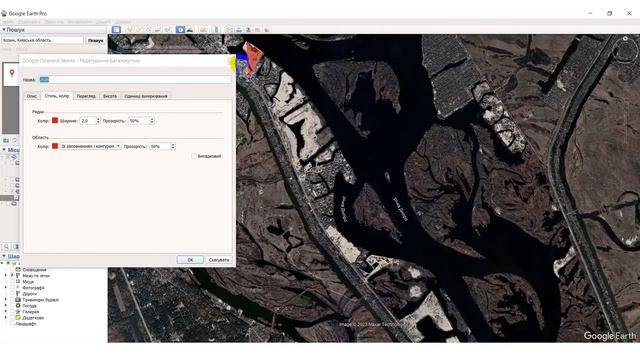Switch to the Опис tab

click(x=32, y=96)
